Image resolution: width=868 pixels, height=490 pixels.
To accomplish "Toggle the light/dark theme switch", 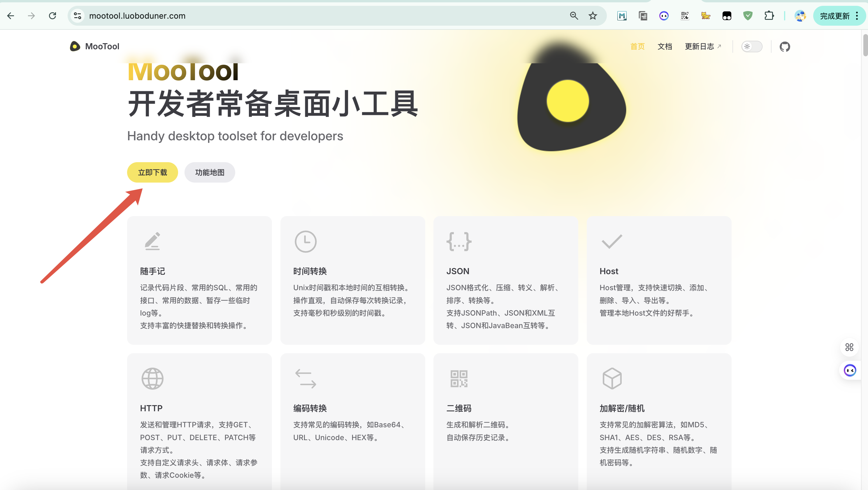I will 751,47.
